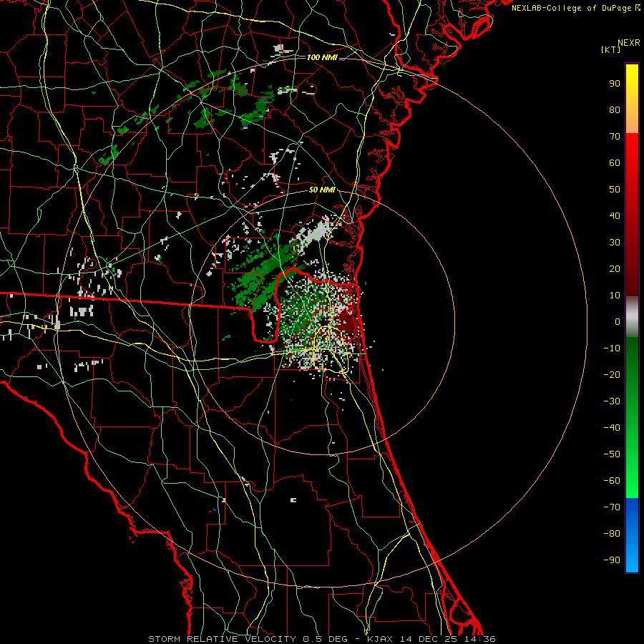The width and height of the screenshot is (644, 644).
Task: Click the -50 scale value
Action: coord(612,454)
